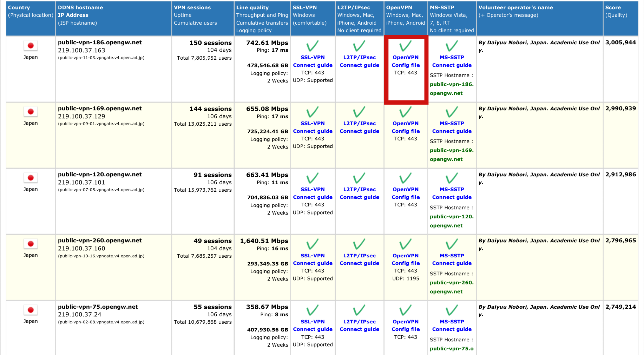The image size is (644, 355).
Task: Click OpenVPN green checkmark in public-vpn-186 row
Action: [x=405, y=46]
